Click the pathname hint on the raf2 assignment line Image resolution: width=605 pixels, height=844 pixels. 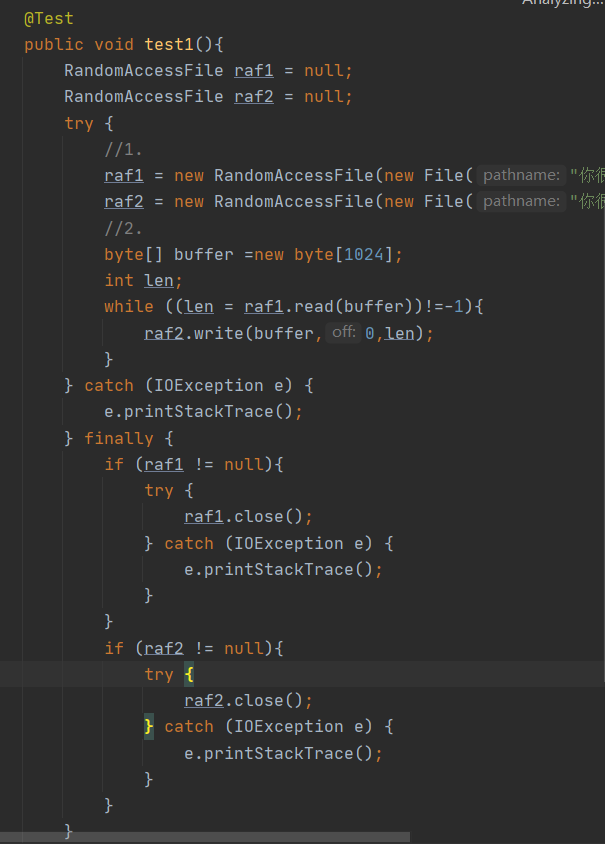(x=521, y=201)
